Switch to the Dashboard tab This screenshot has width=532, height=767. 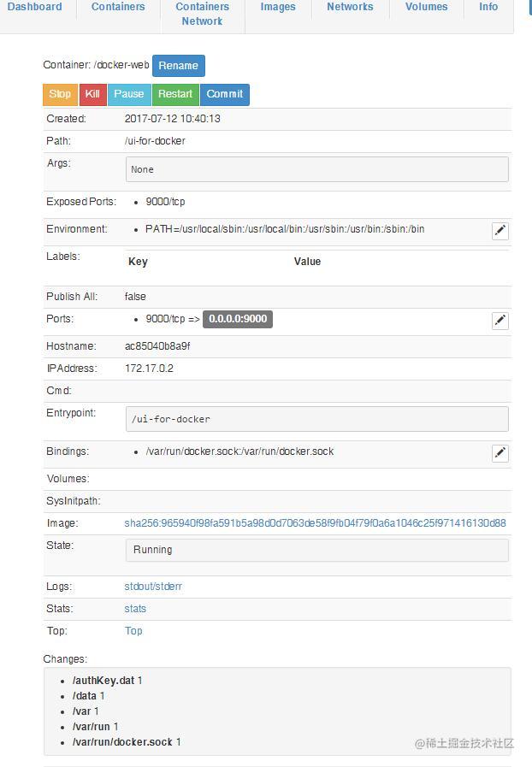pos(35,7)
